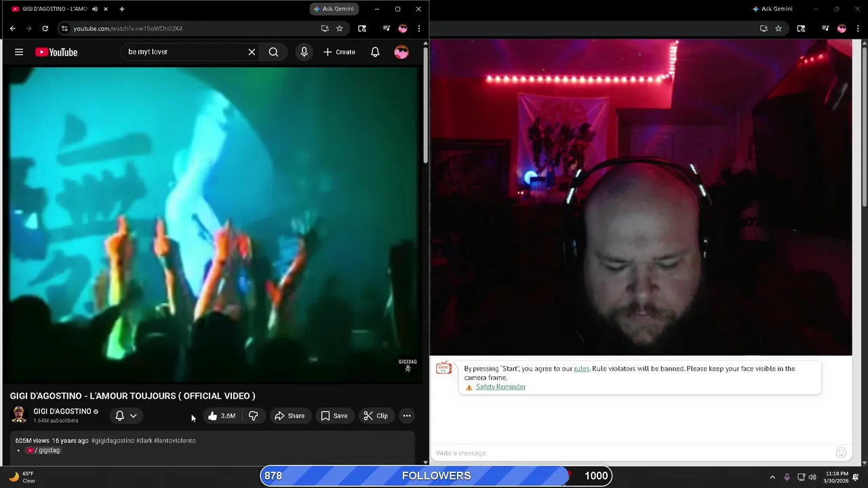Clear the YouTube search box text
868x488 pixels.
point(252,52)
